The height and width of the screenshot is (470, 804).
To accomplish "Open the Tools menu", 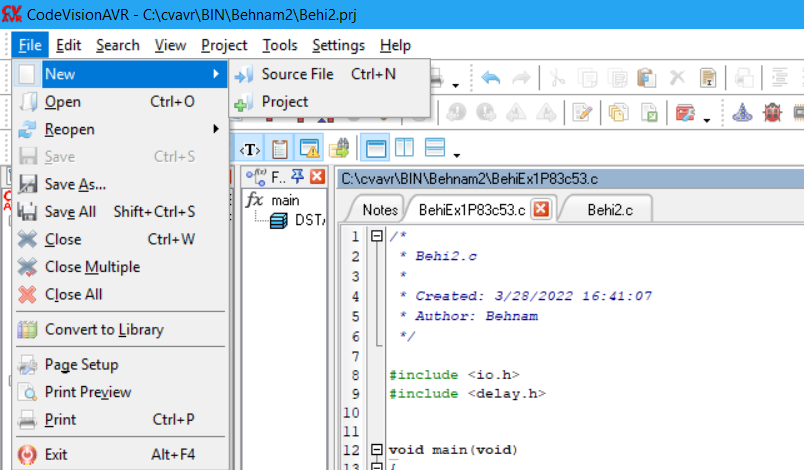I will coord(279,45).
